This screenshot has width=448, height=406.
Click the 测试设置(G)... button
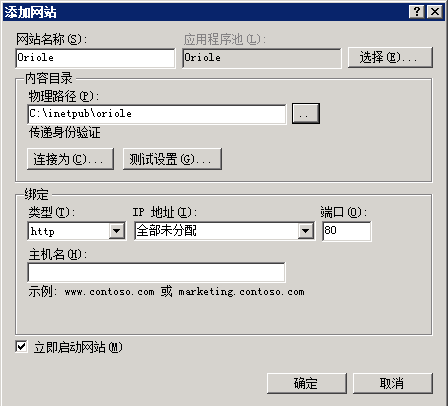[x=172, y=159]
